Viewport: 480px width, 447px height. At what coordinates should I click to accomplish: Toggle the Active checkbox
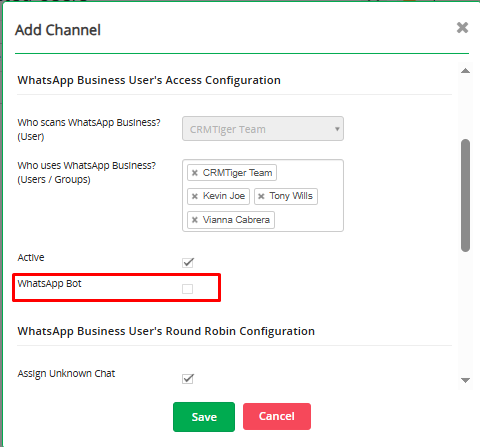coord(188,262)
